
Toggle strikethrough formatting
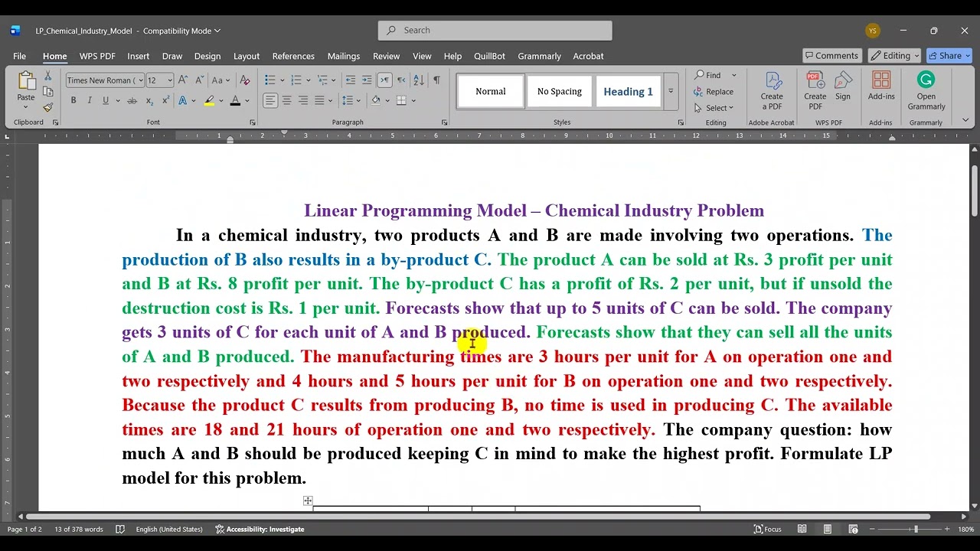coord(132,100)
